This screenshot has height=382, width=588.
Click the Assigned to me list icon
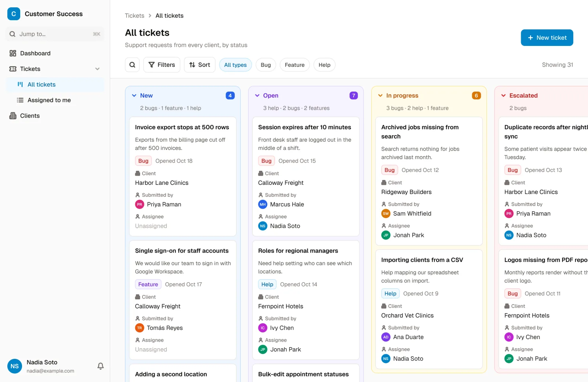20,100
